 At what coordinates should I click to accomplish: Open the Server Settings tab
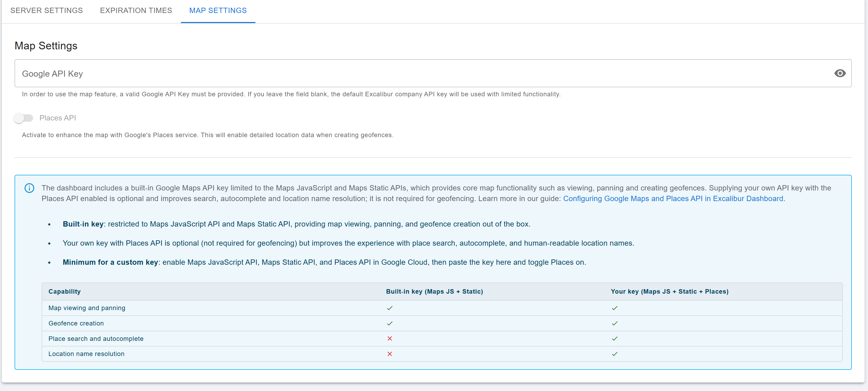pos(47,10)
